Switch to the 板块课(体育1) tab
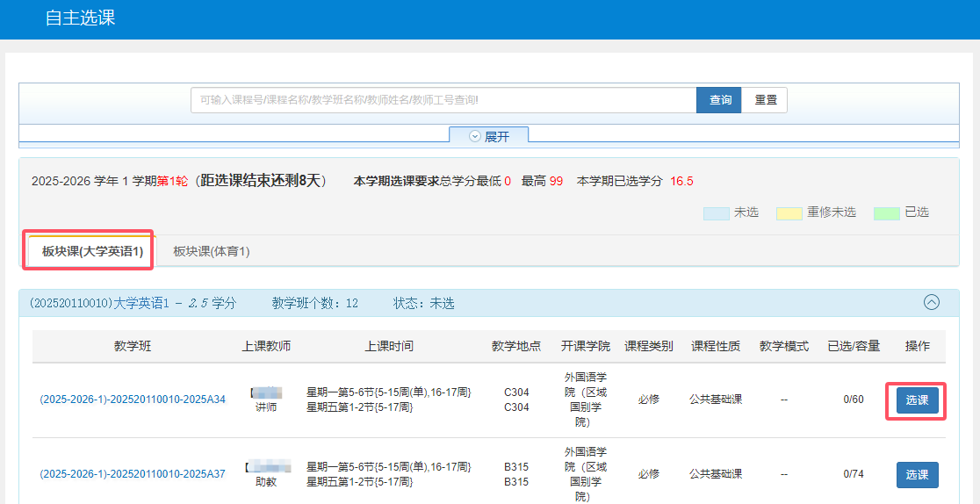980x504 pixels. 212,251
